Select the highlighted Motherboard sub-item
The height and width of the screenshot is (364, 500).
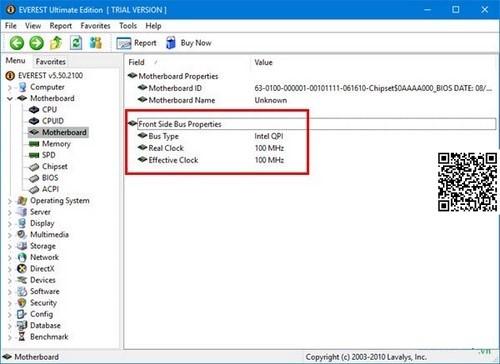58,132
